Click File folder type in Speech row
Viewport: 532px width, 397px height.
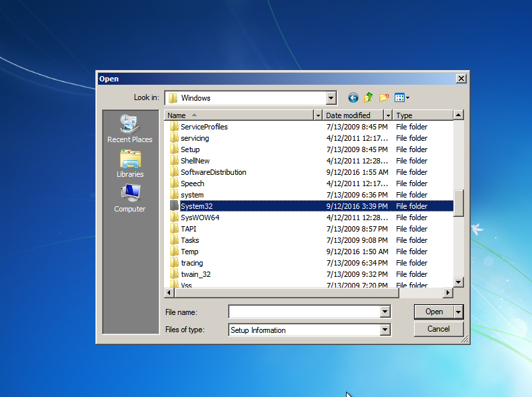[x=411, y=183]
